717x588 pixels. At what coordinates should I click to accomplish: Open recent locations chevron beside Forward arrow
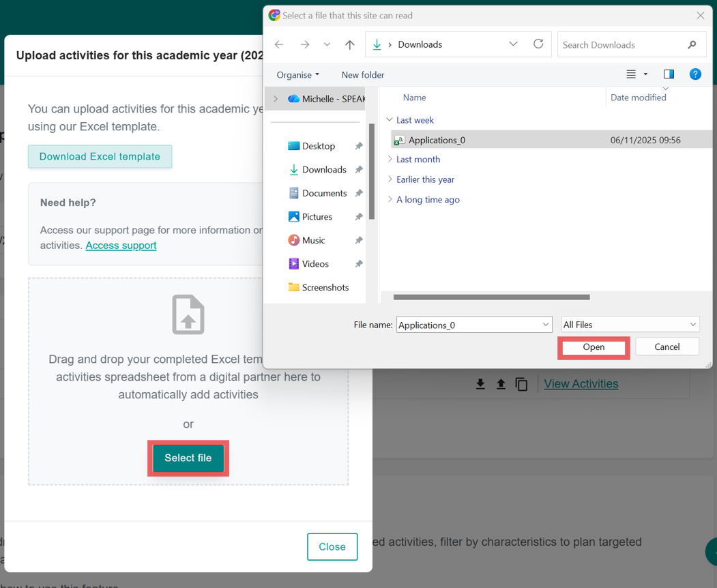click(327, 44)
